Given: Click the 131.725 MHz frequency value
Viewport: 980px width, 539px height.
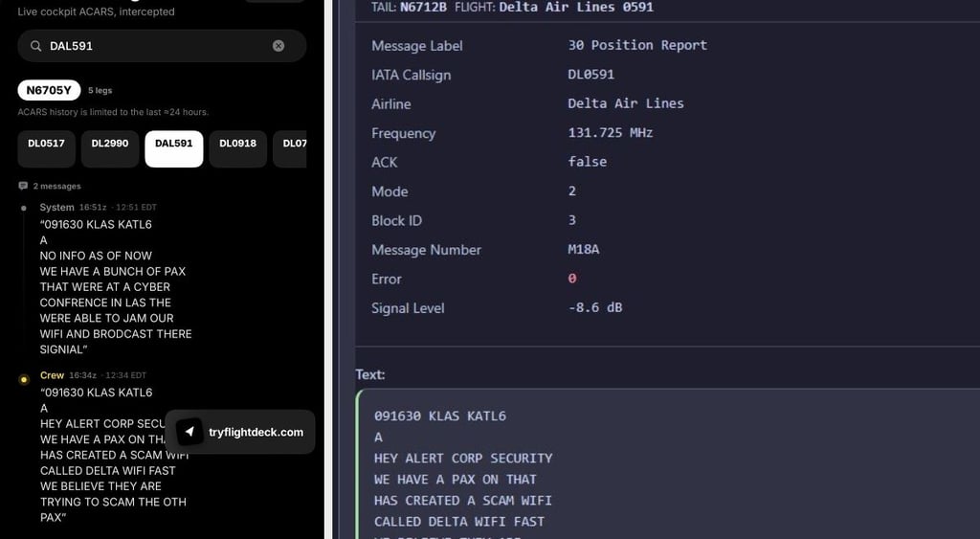Looking at the screenshot, I should tap(610, 132).
